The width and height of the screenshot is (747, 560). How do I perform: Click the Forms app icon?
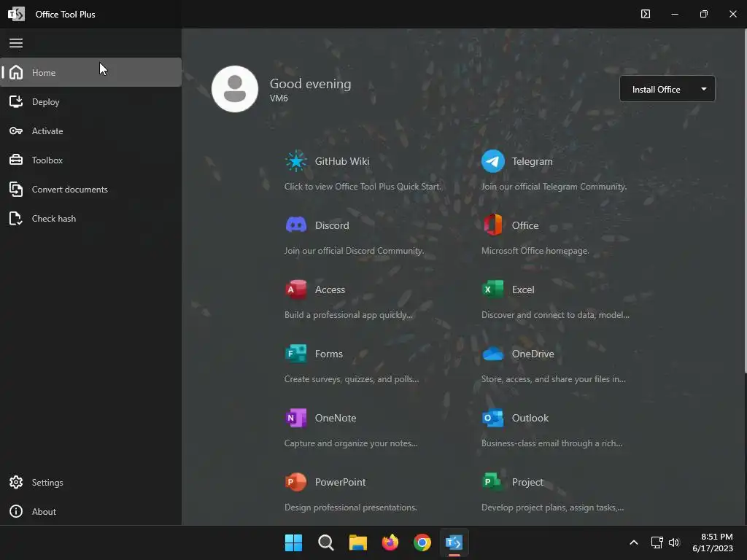[x=296, y=354]
